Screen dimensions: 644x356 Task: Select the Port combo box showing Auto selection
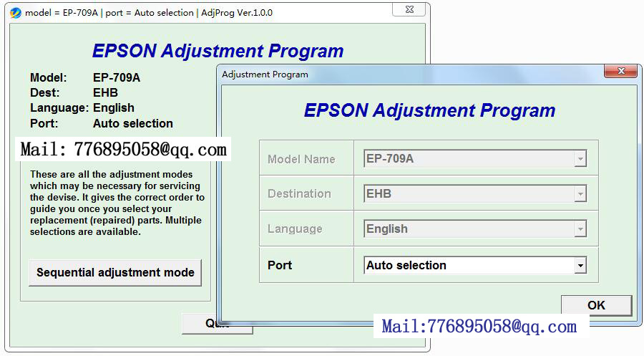click(x=475, y=265)
